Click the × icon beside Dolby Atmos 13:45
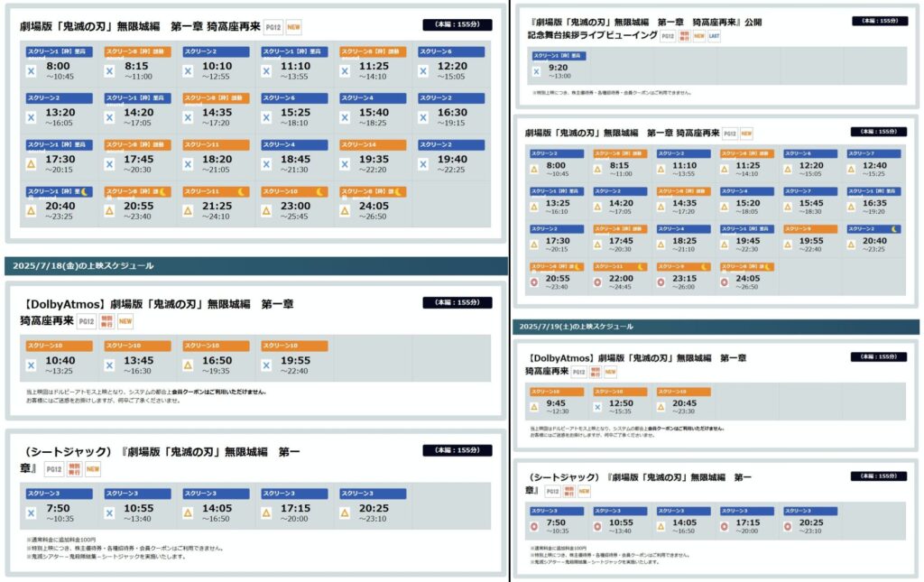Viewport: 924px width, 582px height. click(x=109, y=365)
